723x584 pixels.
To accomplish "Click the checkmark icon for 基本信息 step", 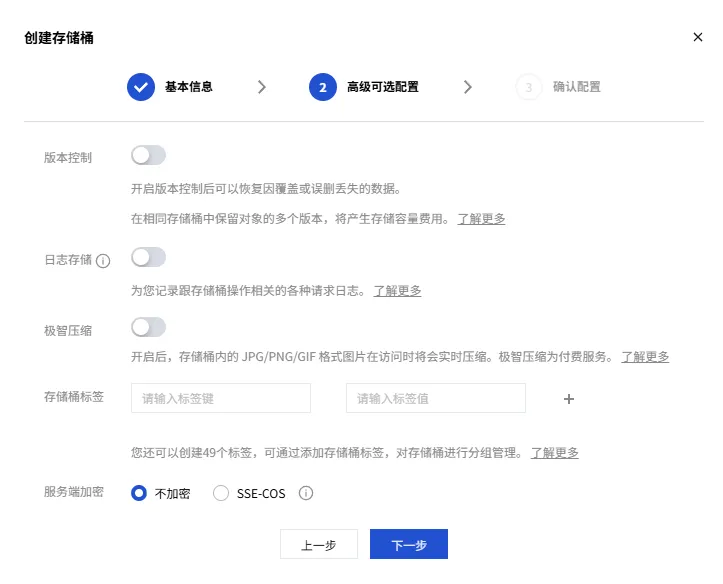I will point(141,87).
